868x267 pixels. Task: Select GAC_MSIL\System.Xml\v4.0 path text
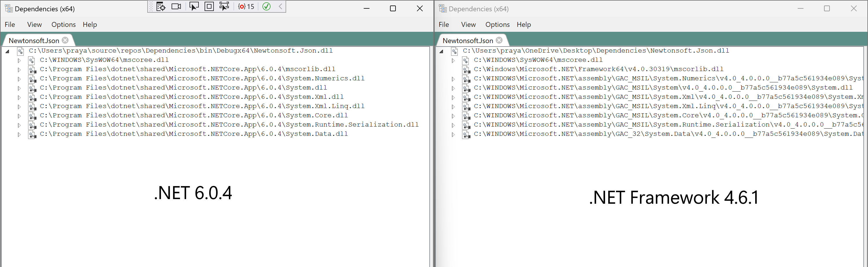[x=669, y=97]
